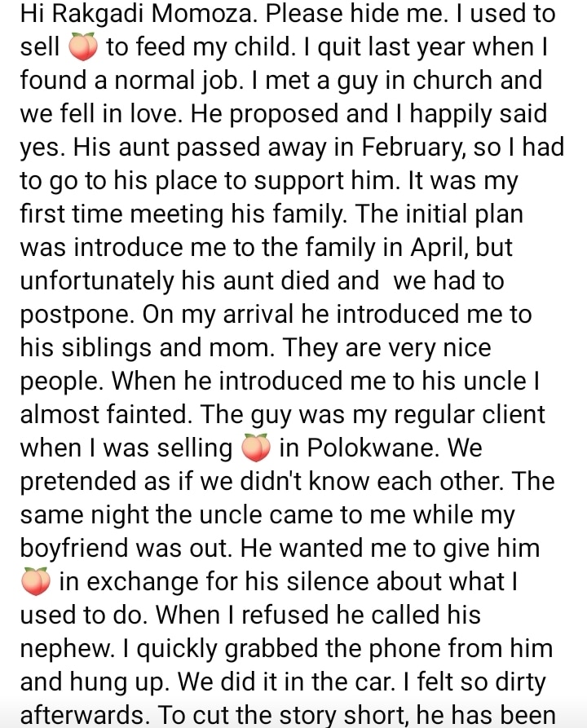Click the peach emoji before "in Polokwane"
Screen dimensions: 587x728
tap(256, 448)
